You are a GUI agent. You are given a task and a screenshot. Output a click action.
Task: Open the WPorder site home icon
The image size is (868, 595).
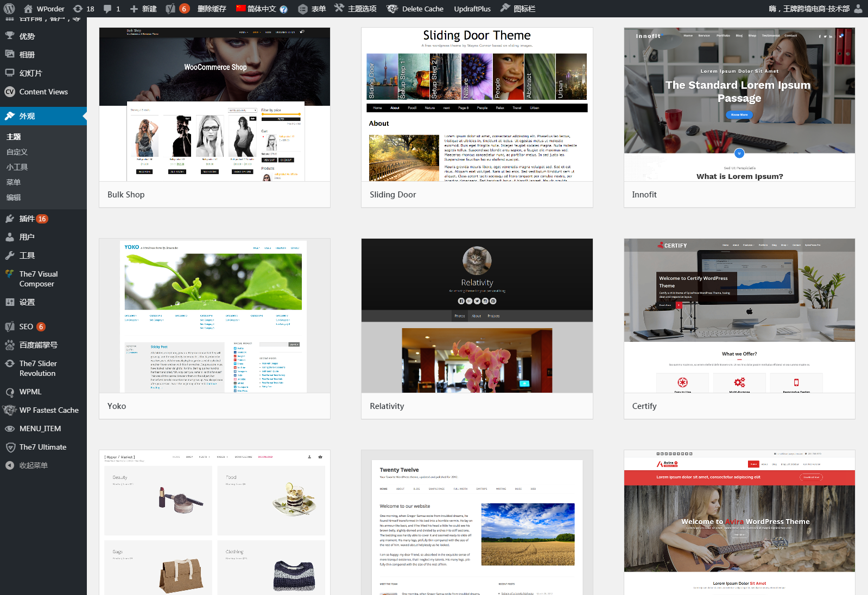click(x=28, y=9)
